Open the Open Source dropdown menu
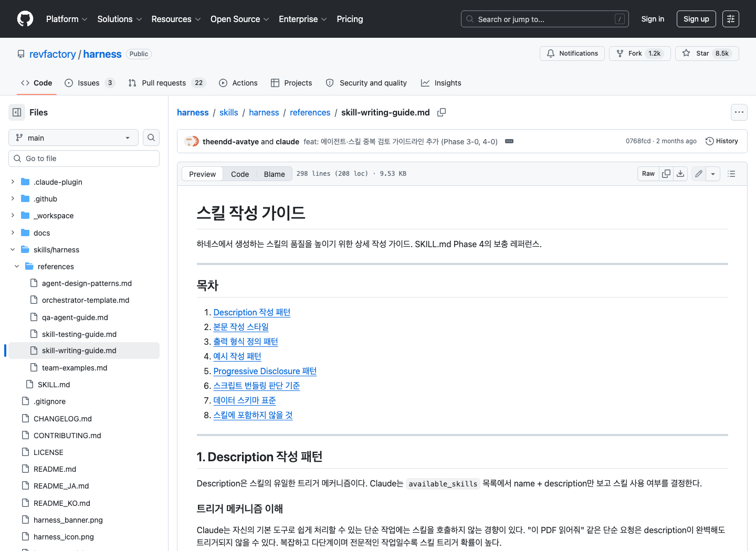 [239, 19]
